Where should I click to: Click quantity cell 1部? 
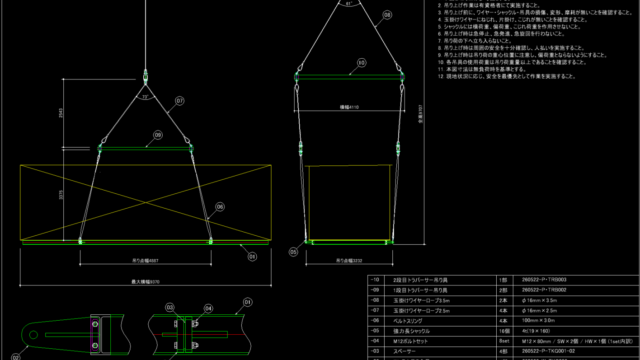click(503, 280)
